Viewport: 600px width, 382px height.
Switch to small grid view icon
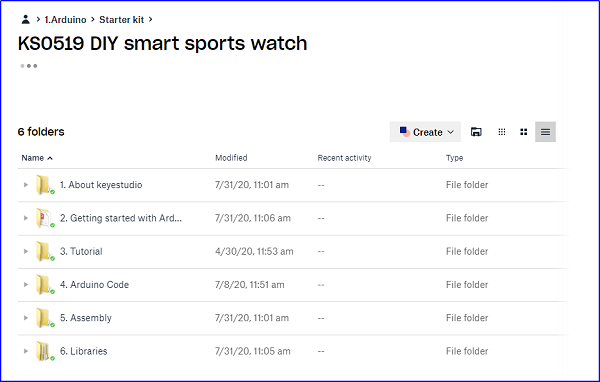tap(502, 132)
